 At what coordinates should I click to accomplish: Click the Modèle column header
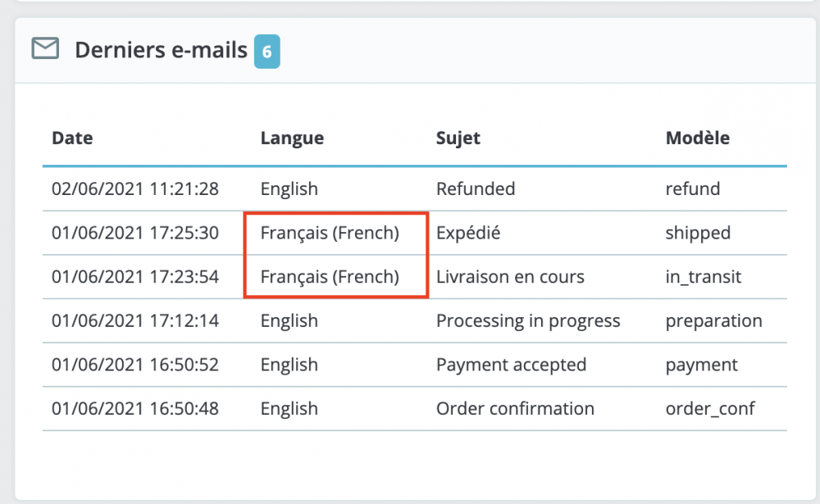pos(697,138)
